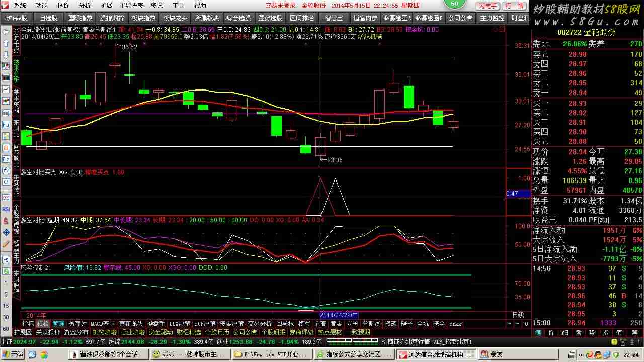Open the 关联报价 bottom tab
Viewport: 644px width, 362px height.
pyautogui.click(x=48, y=332)
